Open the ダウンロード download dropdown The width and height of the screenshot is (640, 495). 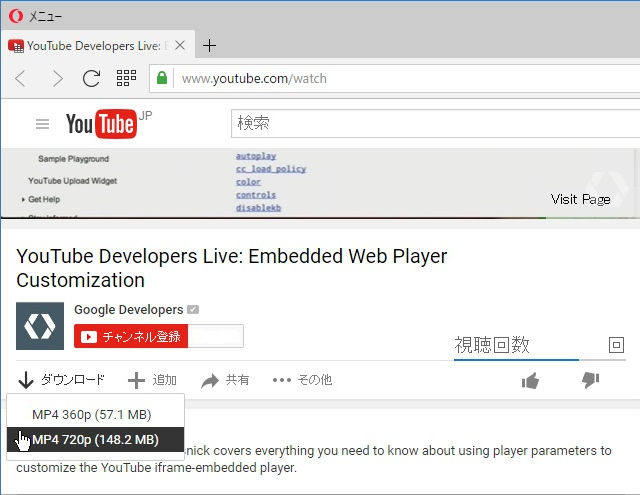pos(62,380)
